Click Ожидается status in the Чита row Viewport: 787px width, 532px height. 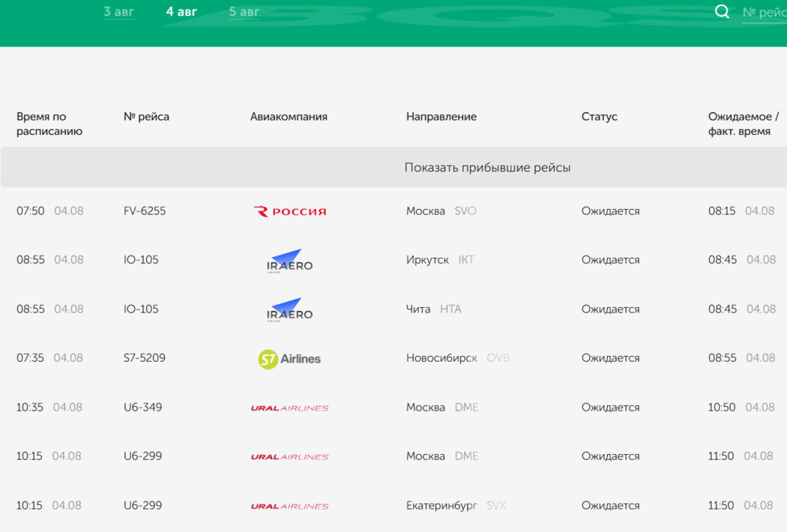coord(610,309)
